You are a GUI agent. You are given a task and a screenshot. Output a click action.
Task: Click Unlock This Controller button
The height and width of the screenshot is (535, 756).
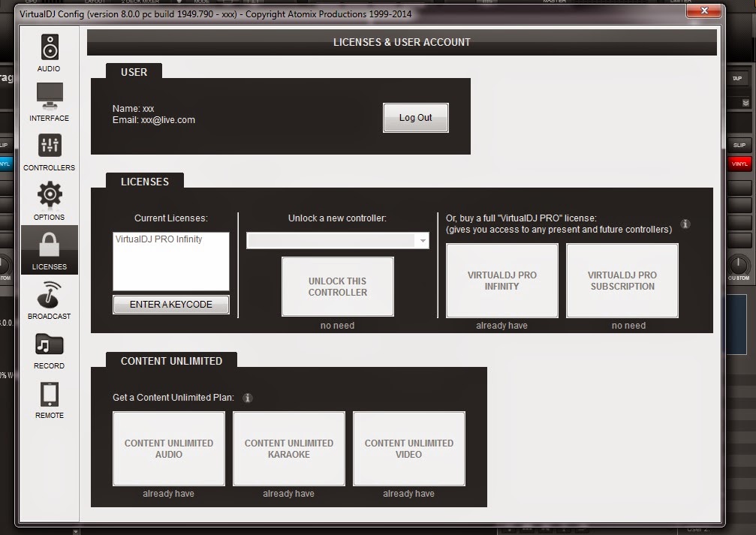point(338,287)
